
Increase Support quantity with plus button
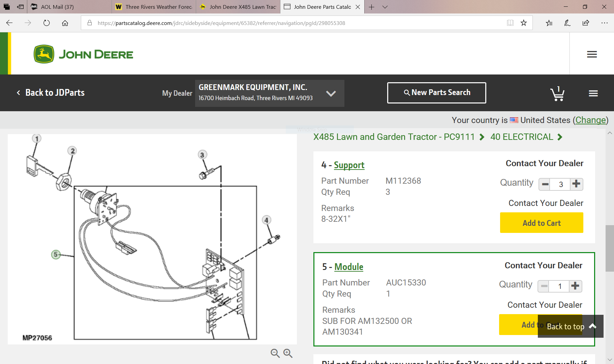(x=576, y=184)
